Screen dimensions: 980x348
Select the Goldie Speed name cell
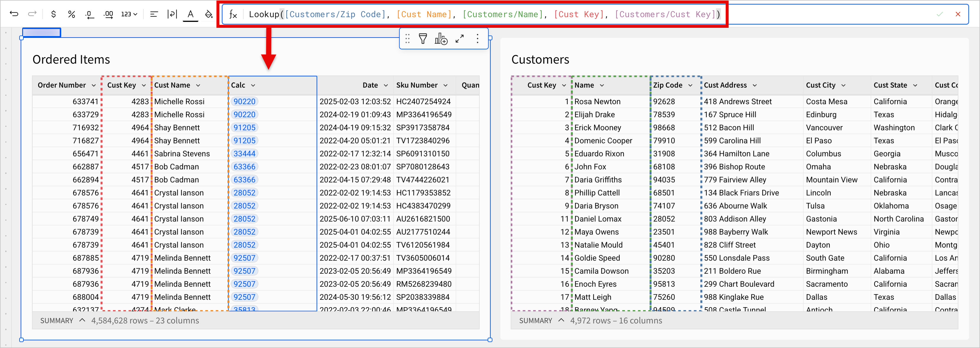point(611,258)
